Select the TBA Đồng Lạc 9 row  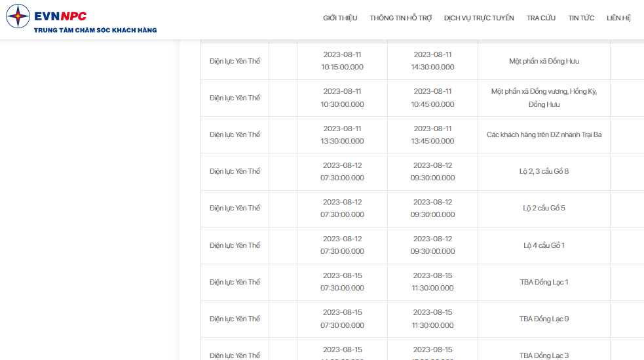coord(422,319)
